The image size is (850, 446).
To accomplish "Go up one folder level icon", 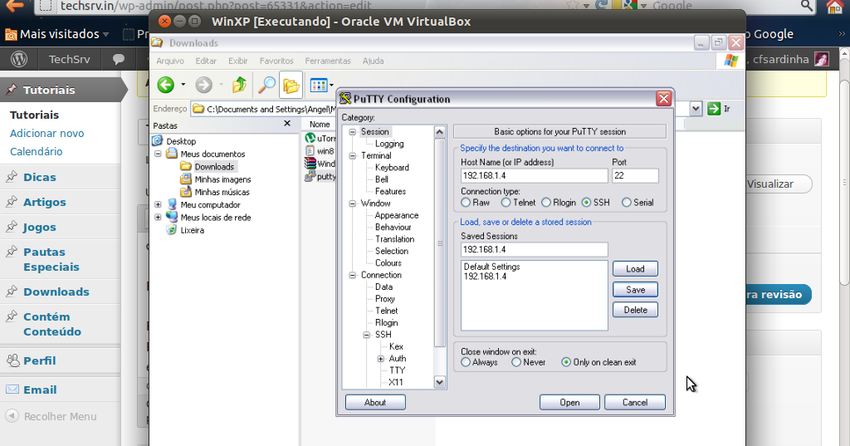I will tap(239, 85).
